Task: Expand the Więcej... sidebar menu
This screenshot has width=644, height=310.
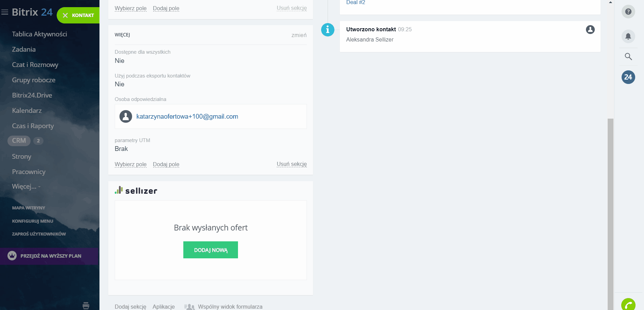Action: pyautogui.click(x=26, y=187)
